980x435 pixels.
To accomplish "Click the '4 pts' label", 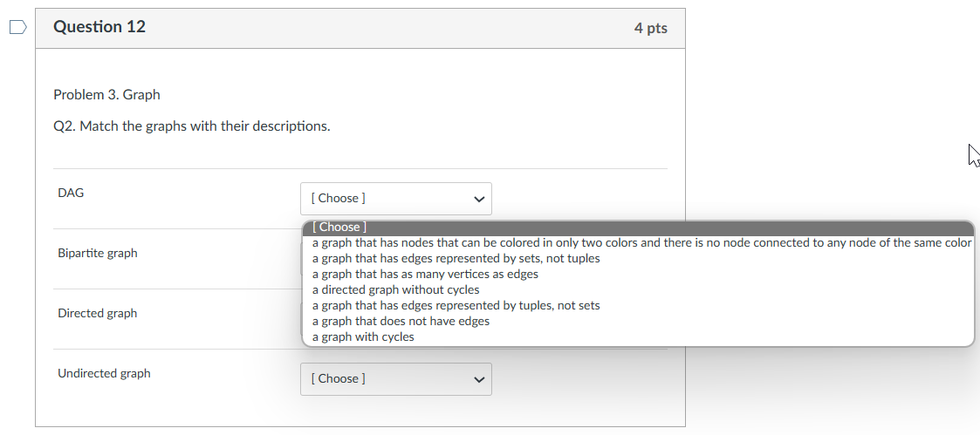I will point(651,28).
